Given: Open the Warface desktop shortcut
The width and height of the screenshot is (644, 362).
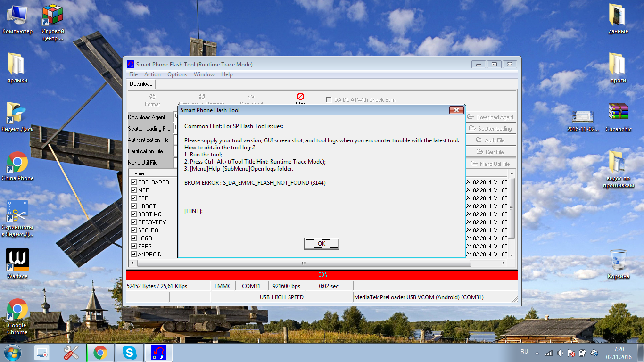Looking at the screenshot, I should click(17, 261).
